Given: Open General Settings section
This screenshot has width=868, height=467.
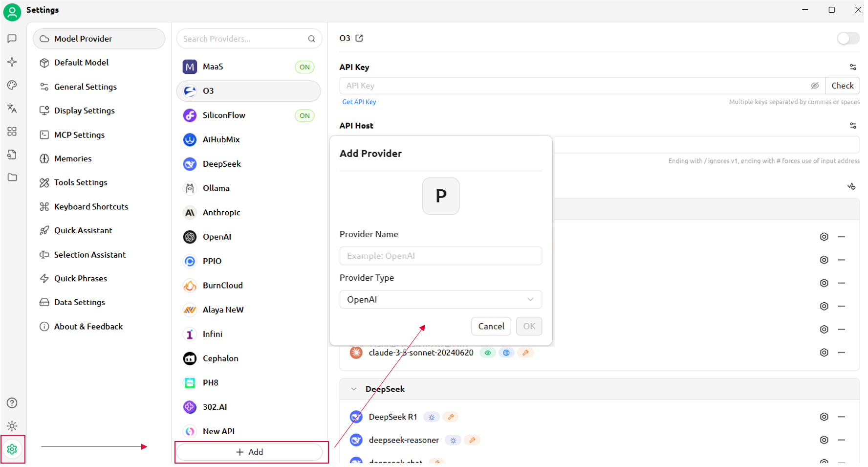Looking at the screenshot, I should [x=99, y=87].
